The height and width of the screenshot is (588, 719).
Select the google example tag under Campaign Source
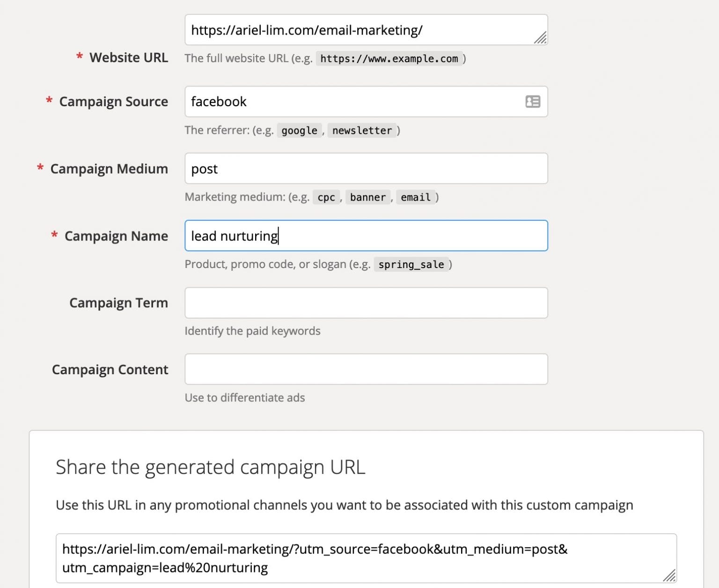point(299,131)
